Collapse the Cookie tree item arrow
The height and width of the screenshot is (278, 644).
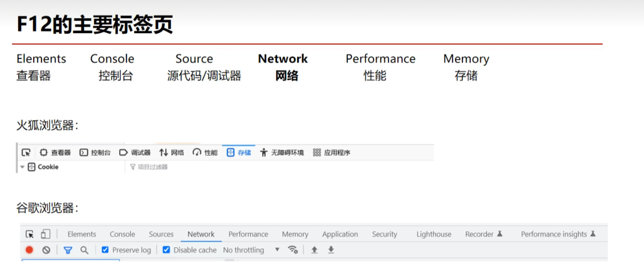click(22, 167)
